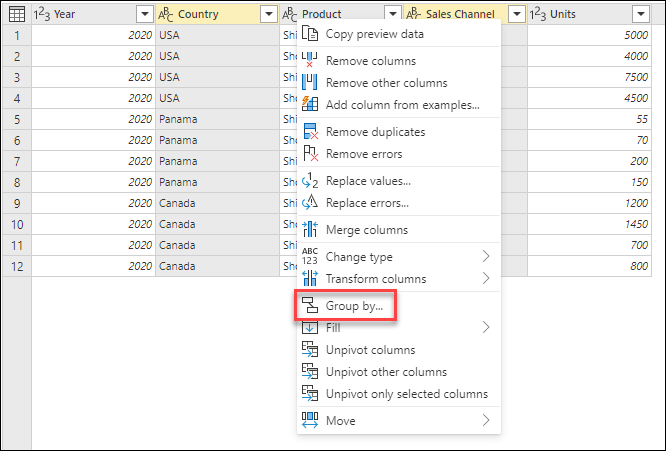Click the Units cell showing 1450

(x=589, y=224)
